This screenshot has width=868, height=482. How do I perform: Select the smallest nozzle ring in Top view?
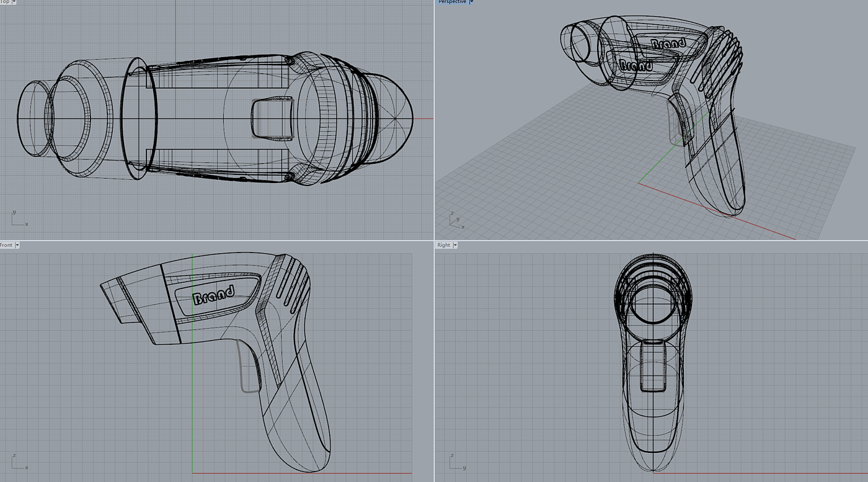(x=33, y=118)
